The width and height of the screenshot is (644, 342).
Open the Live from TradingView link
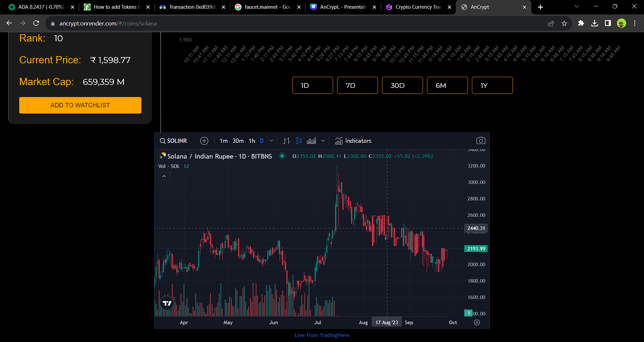pos(322,335)
